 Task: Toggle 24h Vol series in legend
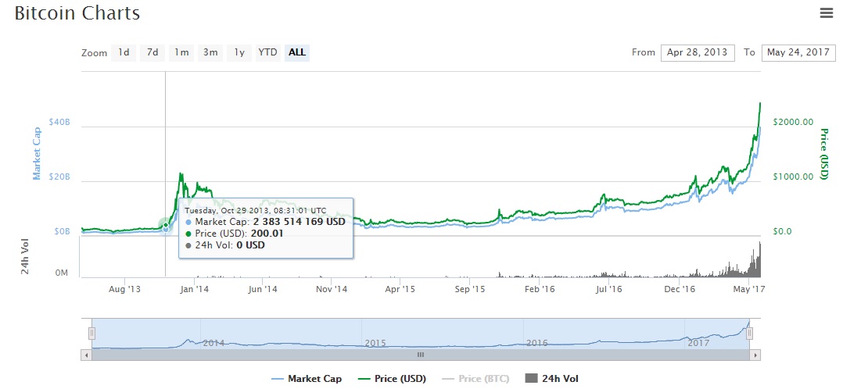click(552, 379)
